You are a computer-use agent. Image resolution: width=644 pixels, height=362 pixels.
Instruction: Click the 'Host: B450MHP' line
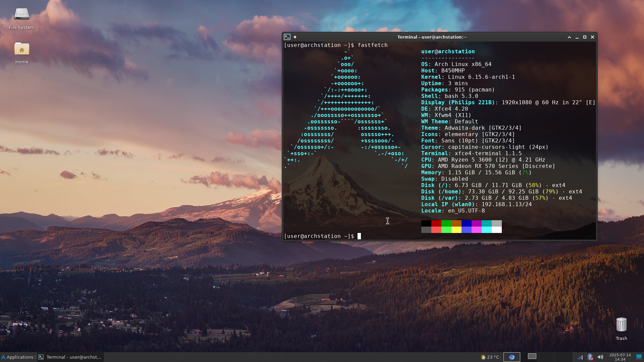(443, 71)
